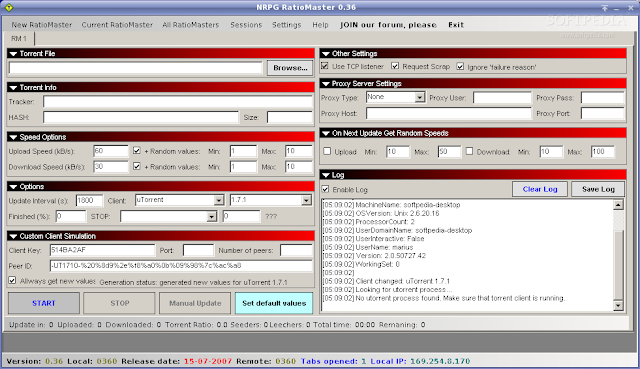Toggle Download Speed random values checkbox
640x369 pixels.
137,166
